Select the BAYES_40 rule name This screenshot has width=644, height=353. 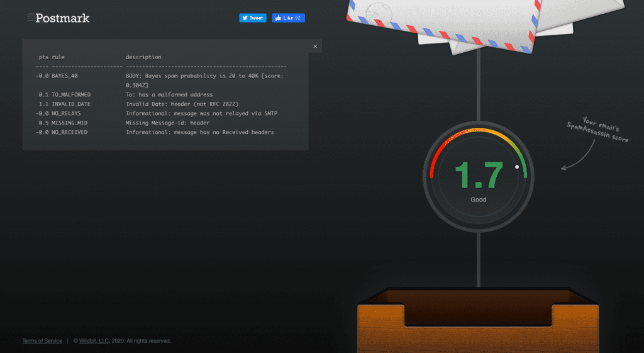pyautogui.click(x=65, y=76)
